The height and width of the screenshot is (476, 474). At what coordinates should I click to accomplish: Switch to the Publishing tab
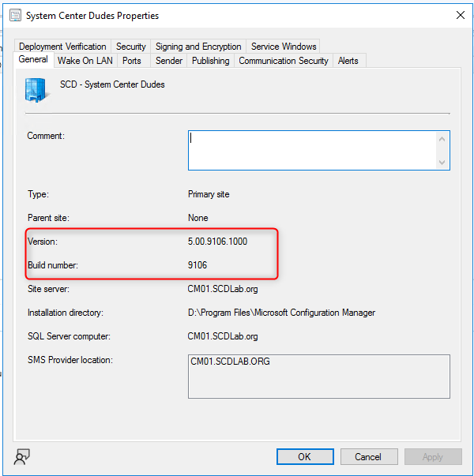tap(211, 61)
